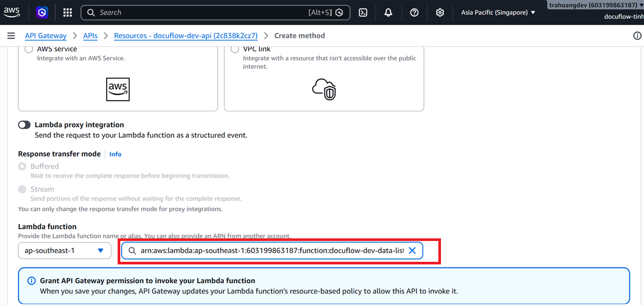Open the page info panel icon

pyautogui.click(x=637, y=35)
